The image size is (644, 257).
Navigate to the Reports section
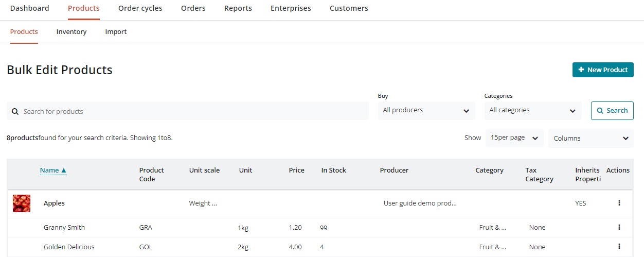pyautogui.click(x=238, y=8)
